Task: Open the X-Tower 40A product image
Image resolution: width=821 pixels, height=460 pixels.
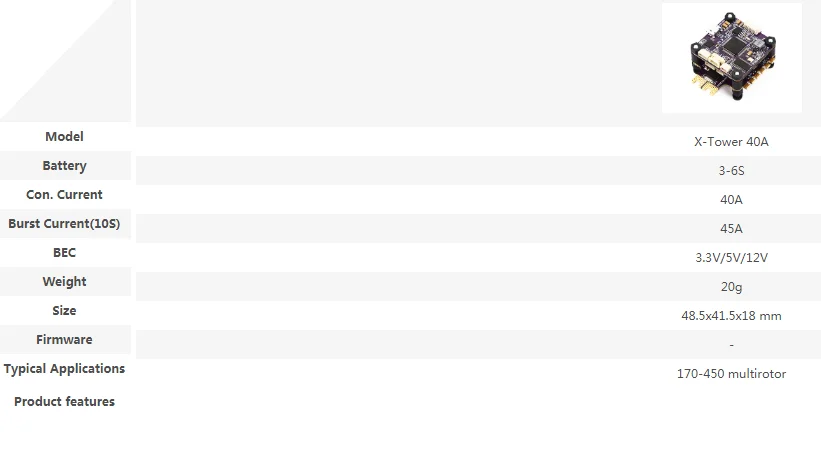Action: click(x=731, y=58)
